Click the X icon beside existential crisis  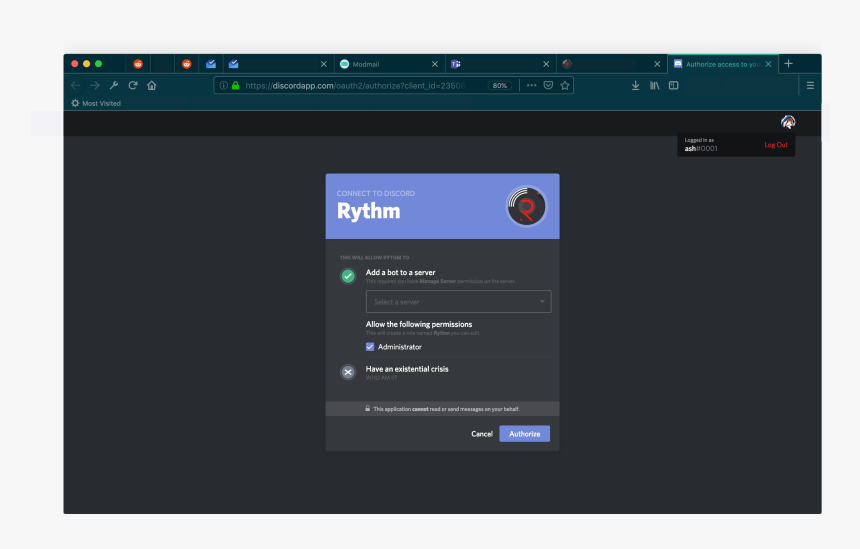348,372
